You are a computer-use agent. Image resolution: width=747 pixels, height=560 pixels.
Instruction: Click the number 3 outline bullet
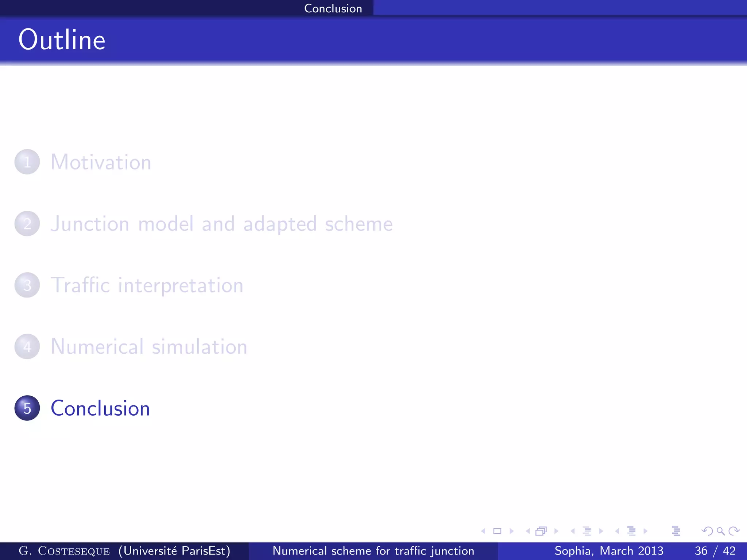coord(27,285)
